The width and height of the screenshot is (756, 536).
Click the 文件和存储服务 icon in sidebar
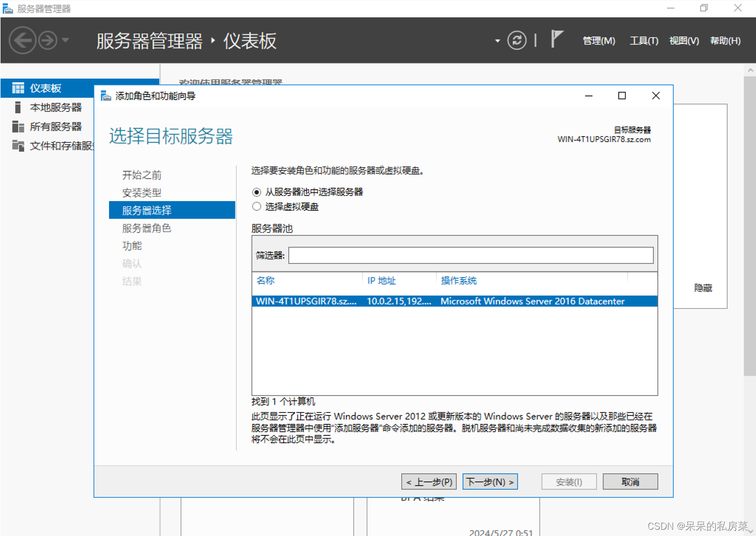coord(18,146)
